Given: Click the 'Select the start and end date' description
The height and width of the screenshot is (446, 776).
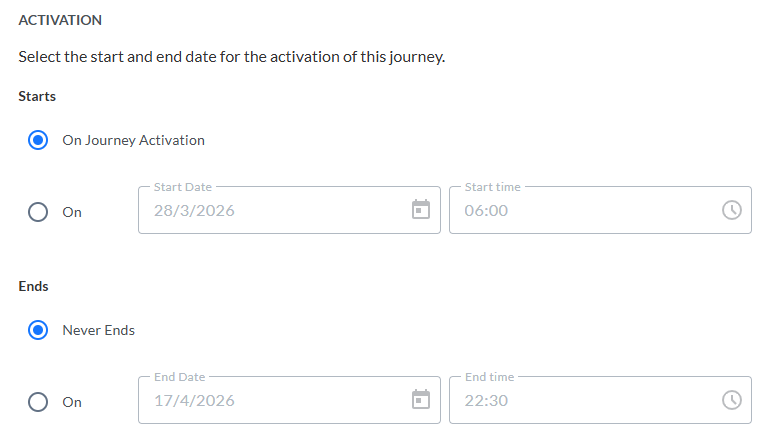Looking at the screenshot, I should pos(231,56).
